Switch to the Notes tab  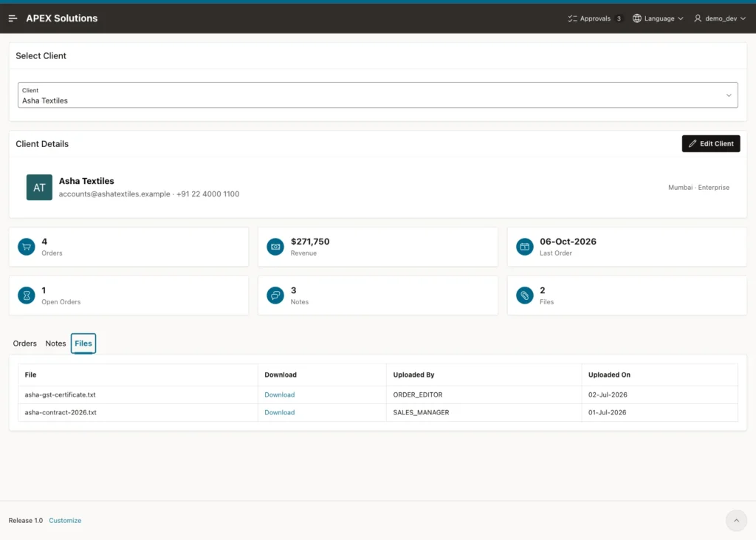55,344
